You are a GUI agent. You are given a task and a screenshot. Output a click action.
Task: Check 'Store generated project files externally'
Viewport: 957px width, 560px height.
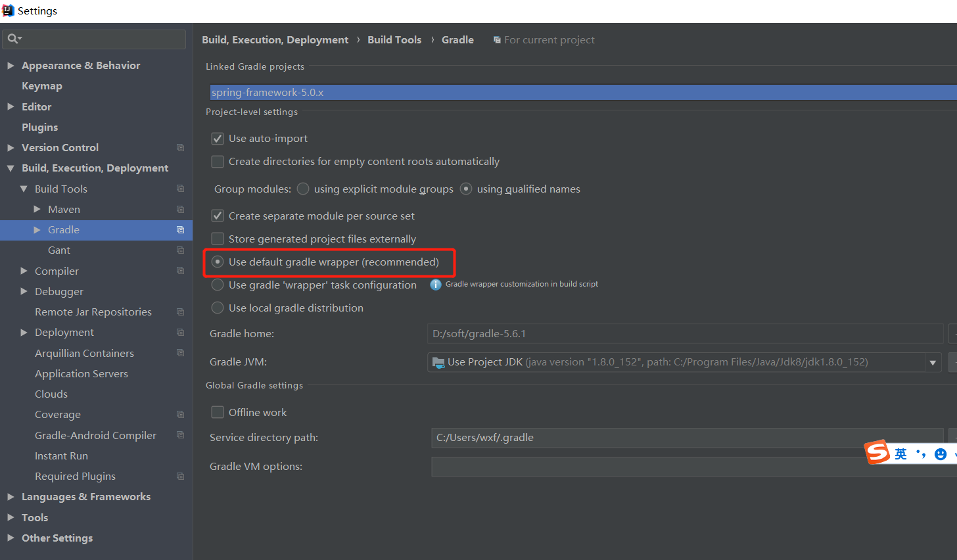tap(218, 239)
